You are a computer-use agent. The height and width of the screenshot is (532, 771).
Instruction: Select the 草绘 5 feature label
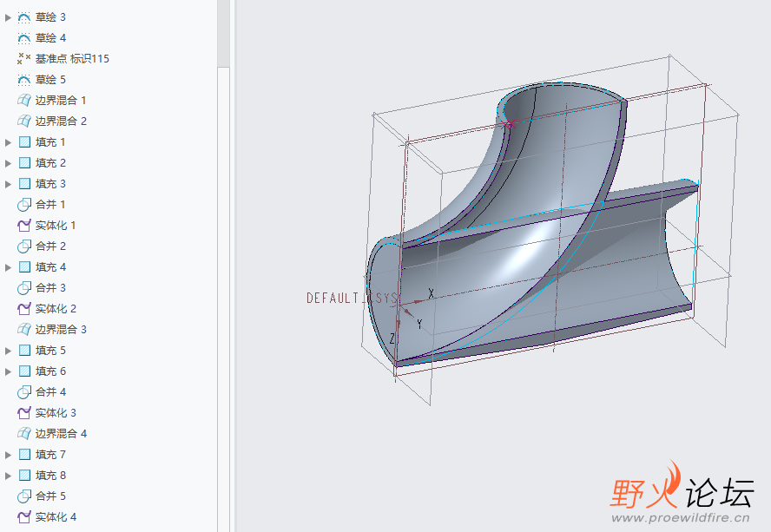coord(50,80)
